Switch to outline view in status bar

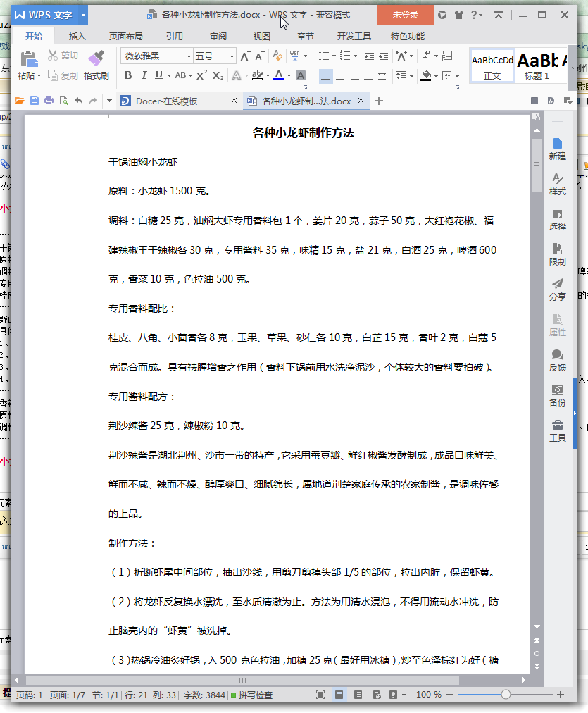click(x=358, y=695)
